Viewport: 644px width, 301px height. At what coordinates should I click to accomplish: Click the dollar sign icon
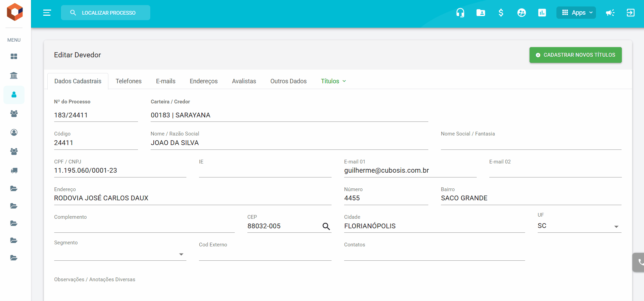[501, 13]
